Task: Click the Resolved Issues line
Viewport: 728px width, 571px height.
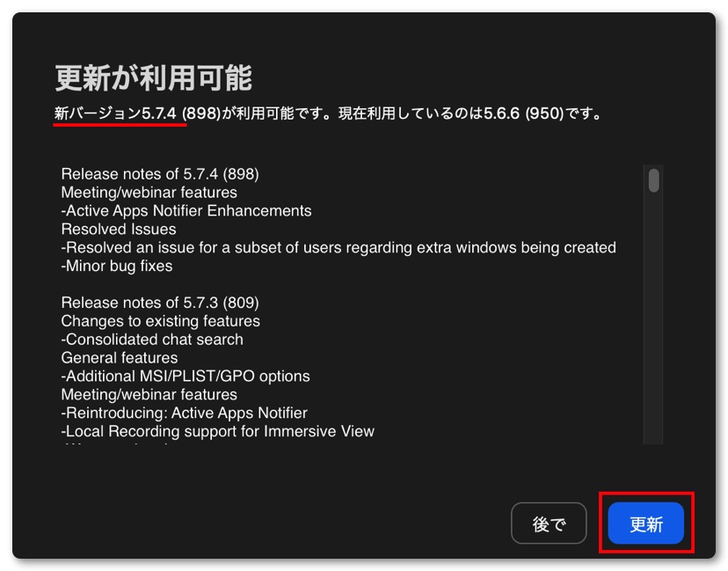Action: 119,229
